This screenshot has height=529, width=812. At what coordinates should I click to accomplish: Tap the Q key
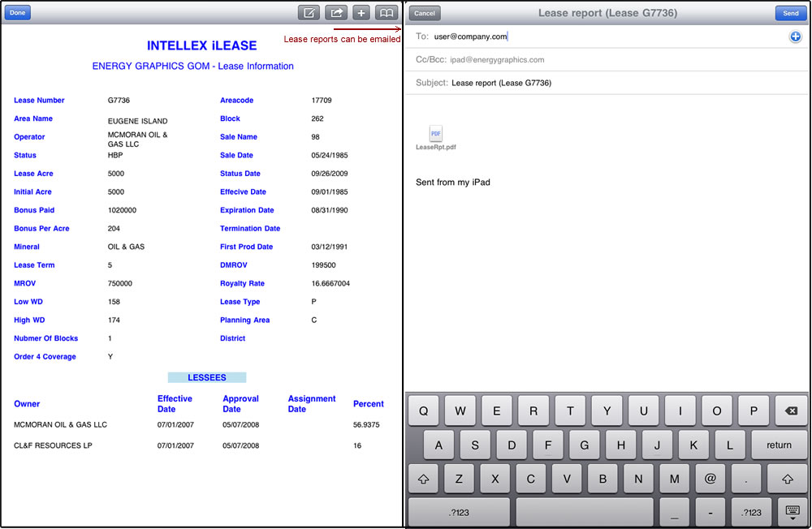click(x=423, y=411)
